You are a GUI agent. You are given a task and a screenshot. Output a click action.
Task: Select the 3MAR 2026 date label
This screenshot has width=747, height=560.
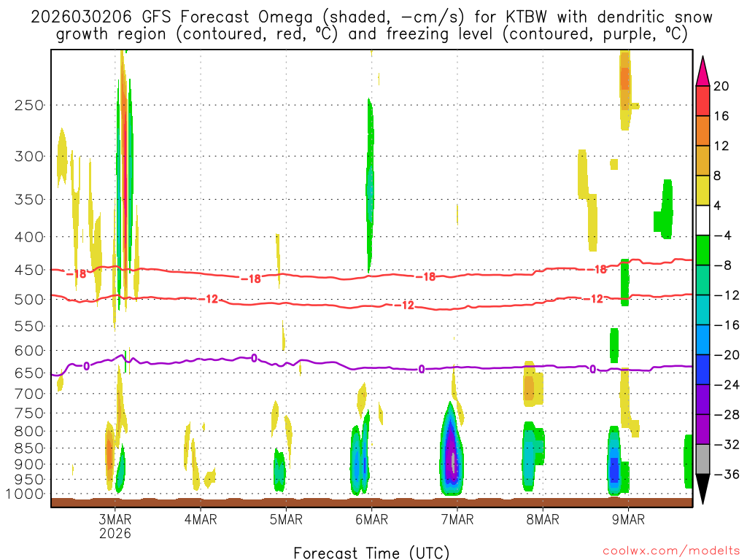point(115,526)
